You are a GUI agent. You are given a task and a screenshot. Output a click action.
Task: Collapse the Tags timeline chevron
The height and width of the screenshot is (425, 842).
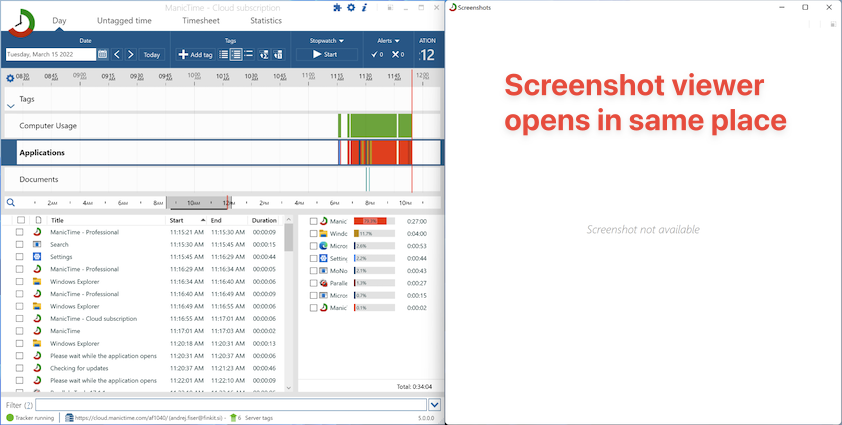(11, 106)
